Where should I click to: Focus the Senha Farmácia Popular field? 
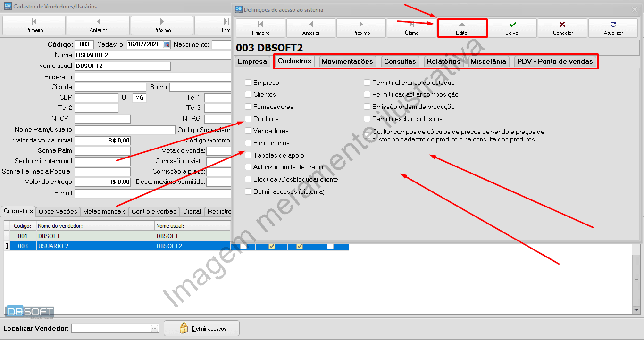(x=103, y=172)
